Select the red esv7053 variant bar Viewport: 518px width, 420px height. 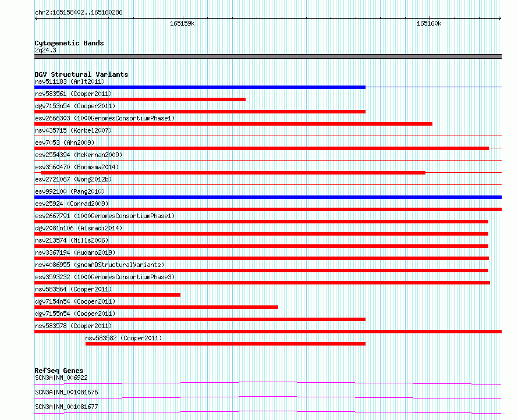(262, 148)
